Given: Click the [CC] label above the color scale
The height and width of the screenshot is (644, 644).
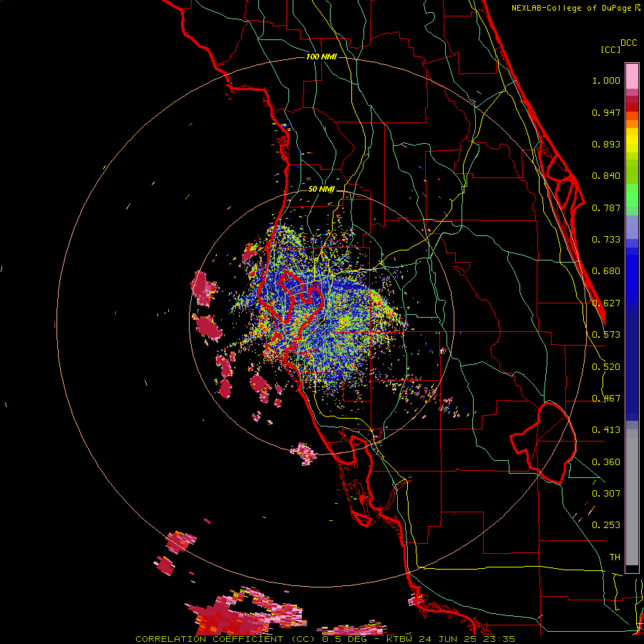Looking at the screenshot, I should (610, 49).
